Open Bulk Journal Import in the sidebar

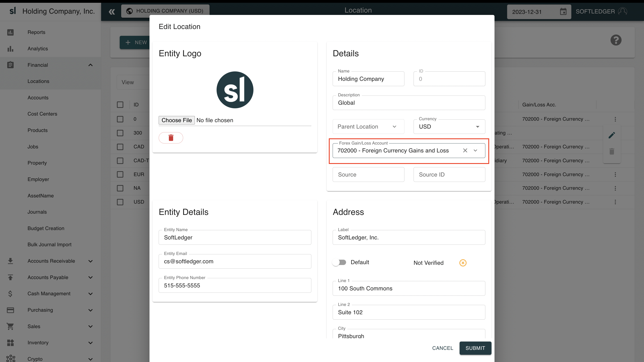(50, 245)
